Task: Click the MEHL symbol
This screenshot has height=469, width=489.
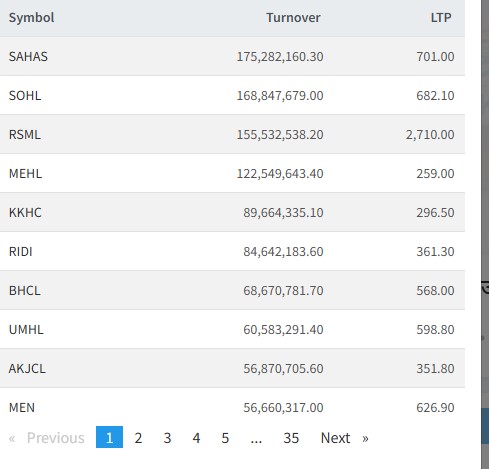Action: click(25, 173)
